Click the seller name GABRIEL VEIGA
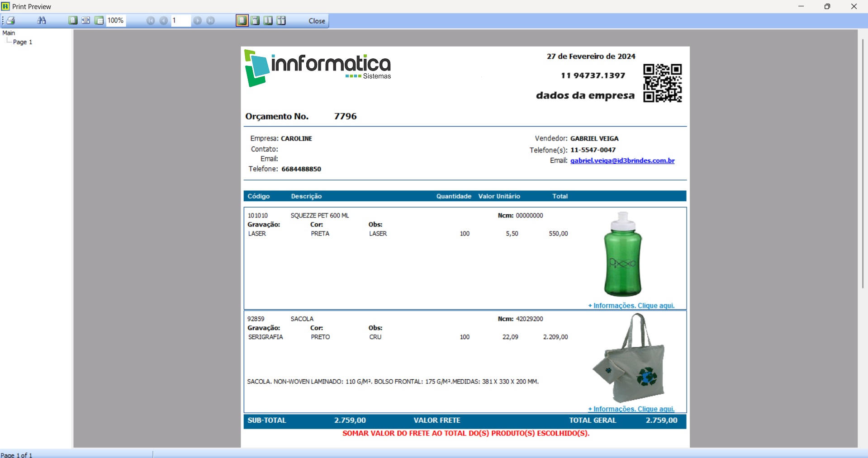This screenshot has height=458, width=868. tap(594, 138)
